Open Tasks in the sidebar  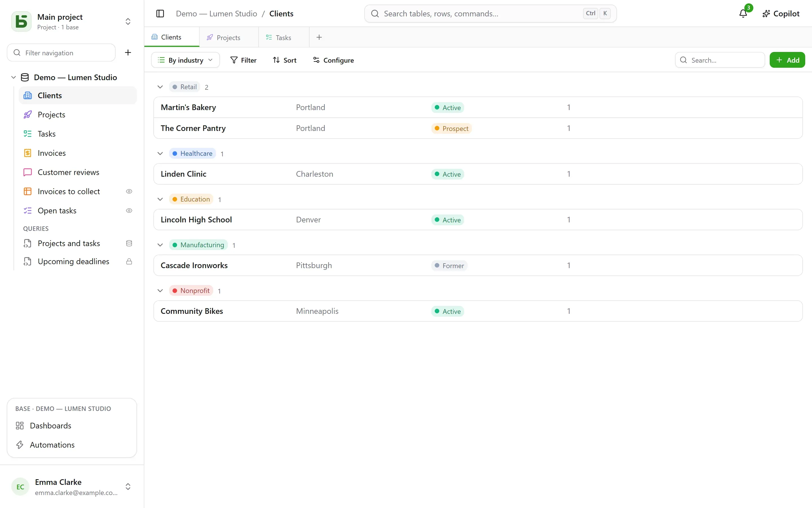pyautogui.click(x=78, y=134)
